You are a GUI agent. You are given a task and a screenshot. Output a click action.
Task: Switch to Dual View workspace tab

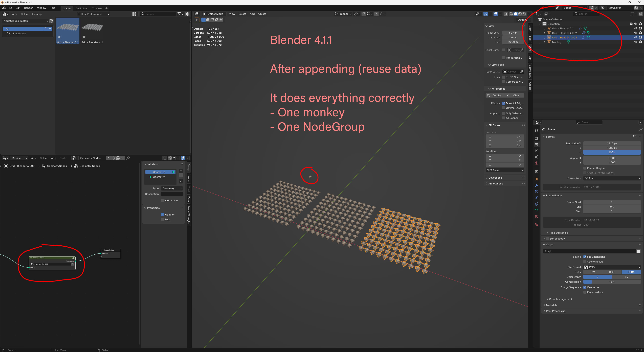coord(81,9)
